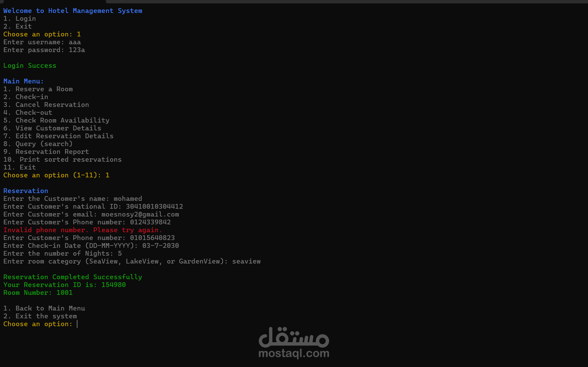Click the phone number line 01015640823
This screenshot has width=588, height=367.
tap(89, 238)
